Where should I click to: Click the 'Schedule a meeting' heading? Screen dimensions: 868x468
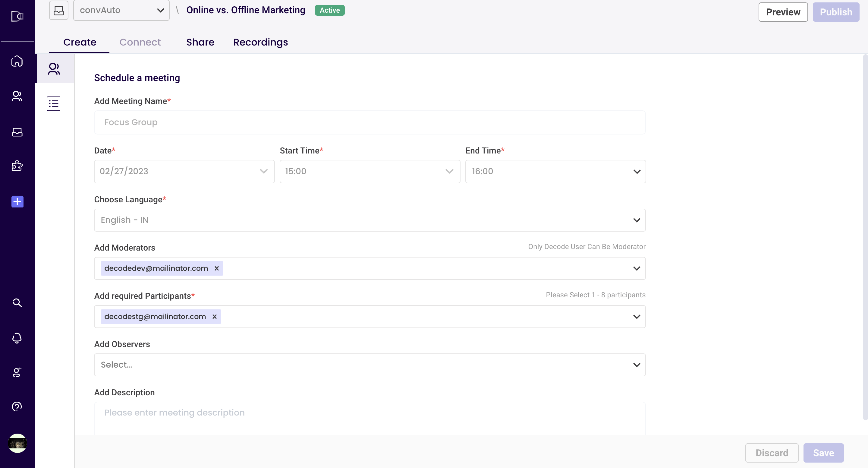tap(137, 78)
